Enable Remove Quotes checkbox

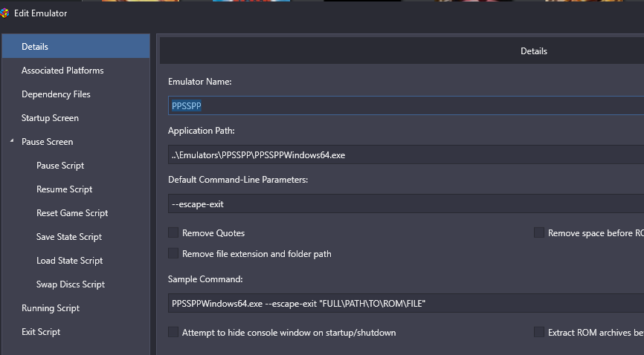[173, 232]
